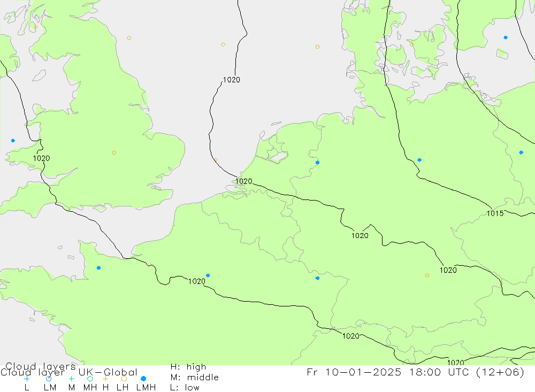Click the blue circle LM legend symbol
This screenshot has width=535, height=392.
pos(49,379)
